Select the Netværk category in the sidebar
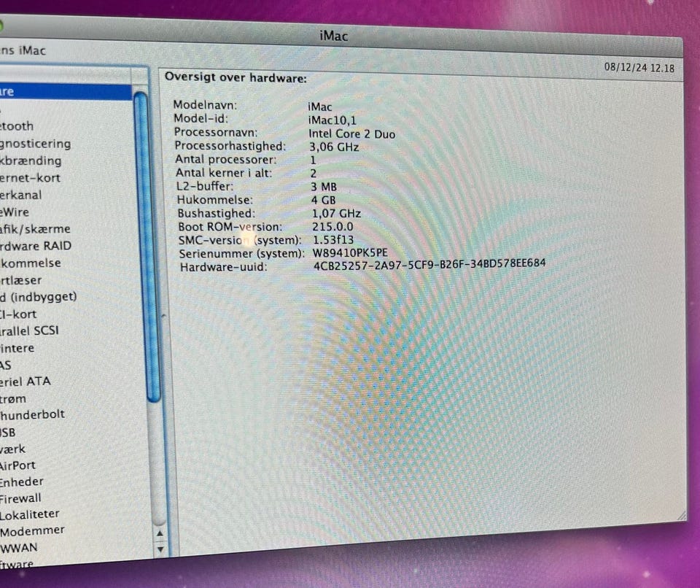This screenshot has height=588, width=700. coord(12,449)
